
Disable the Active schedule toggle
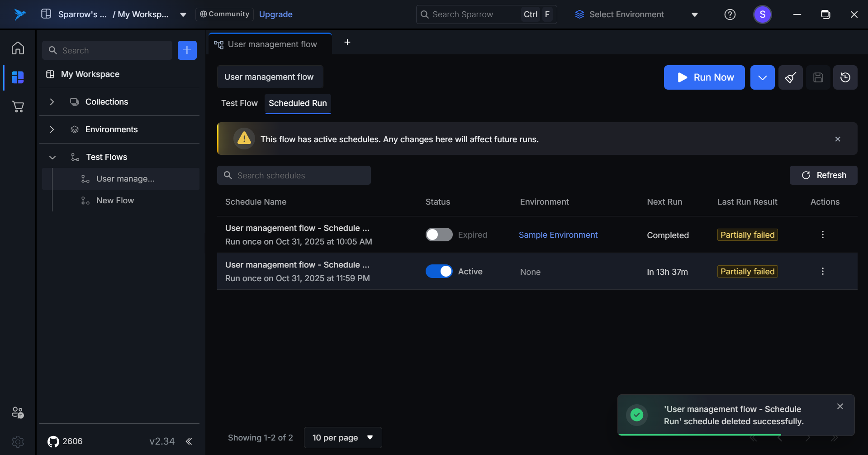(x=439, y=271)
